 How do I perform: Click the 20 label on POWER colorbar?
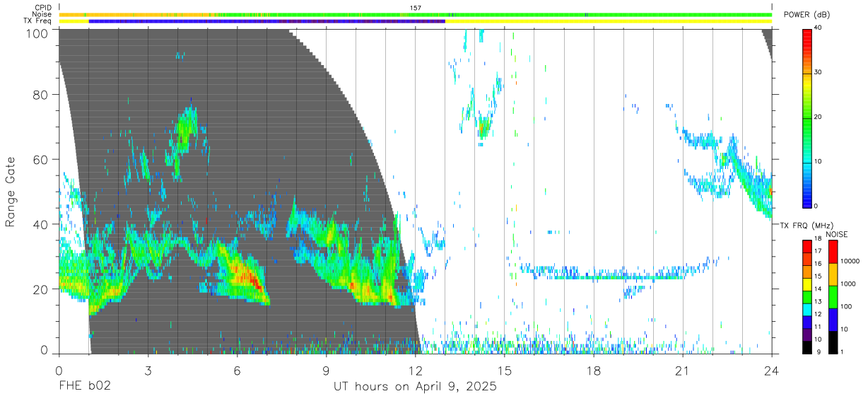(817, 117)
